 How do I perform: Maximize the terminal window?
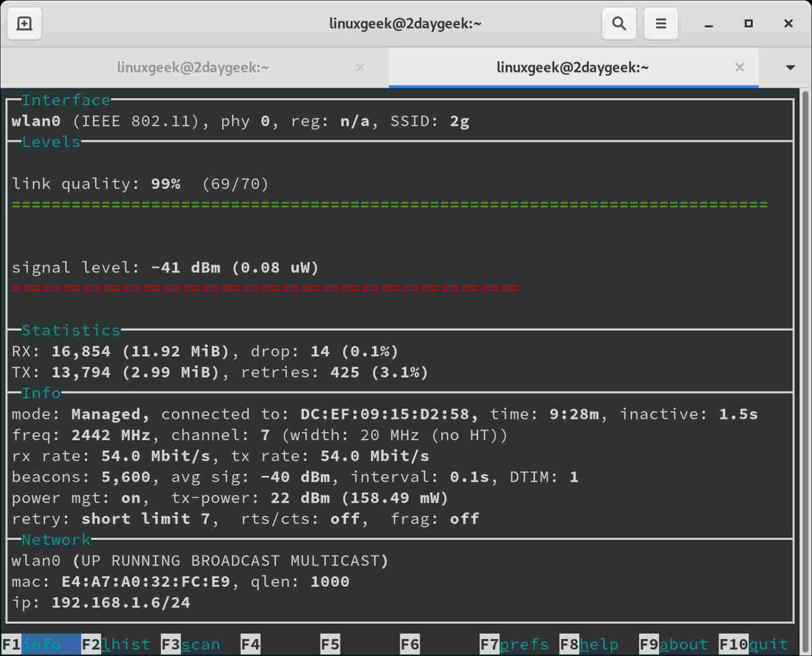(748, 23)
